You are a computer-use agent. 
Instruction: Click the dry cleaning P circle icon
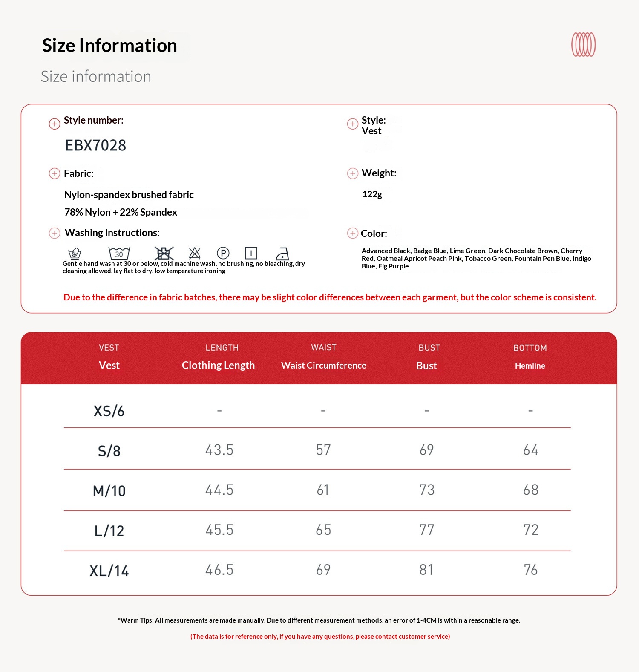[223, 253]
